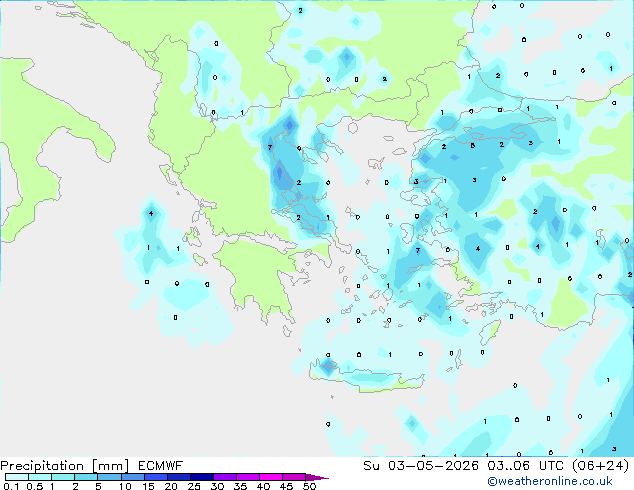Select the 2–5 mm legend color swatch
Viewport: 634px width, 490px height.
pyautogui.click(x=86, y=477)
